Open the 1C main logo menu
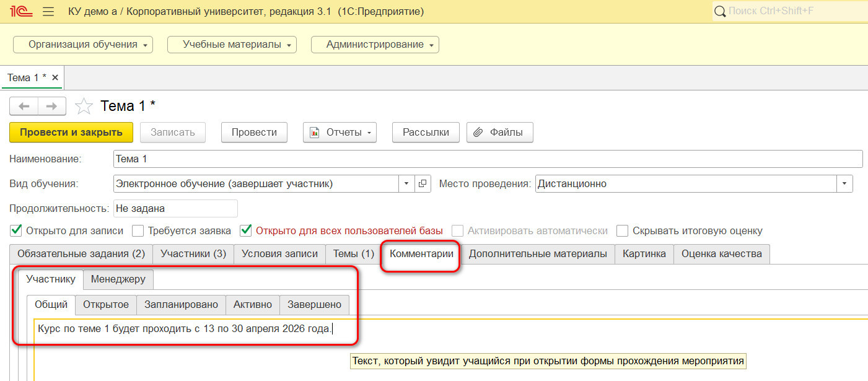Image resolution: width=868 pixels, height=381 pixels. pos(20,11)
